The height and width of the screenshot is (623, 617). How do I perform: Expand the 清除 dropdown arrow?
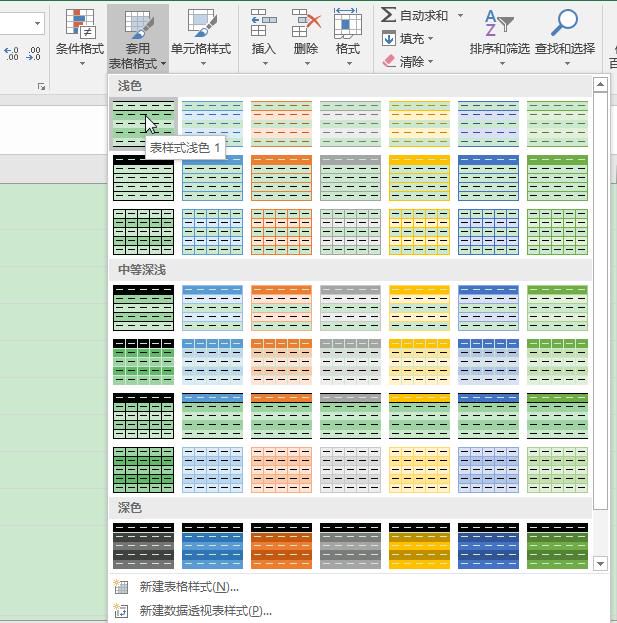[431, 62]
